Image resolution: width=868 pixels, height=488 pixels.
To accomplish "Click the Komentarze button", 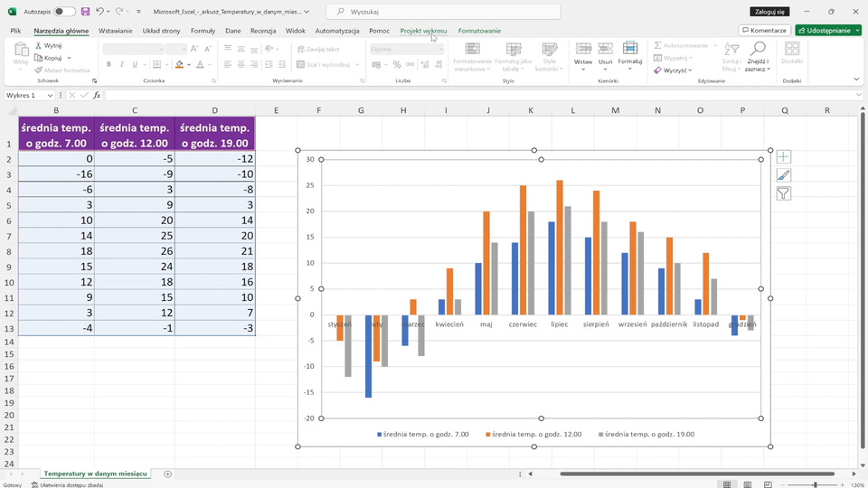I will tap(763, 31).
